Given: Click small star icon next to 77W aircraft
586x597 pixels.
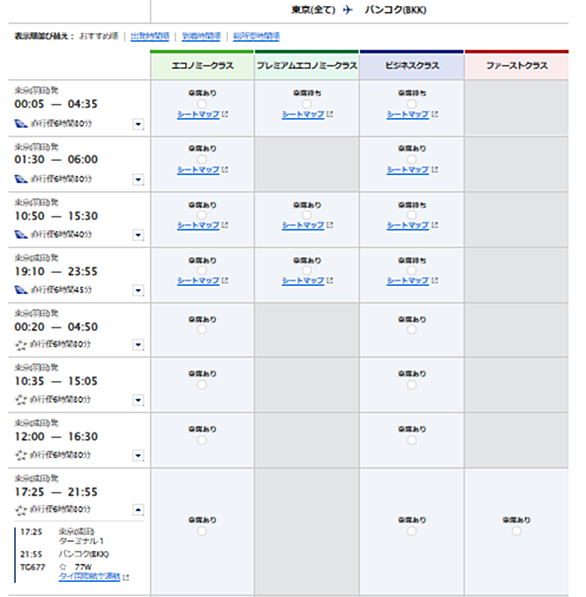Looking at the screenshot, I should pyautogui.click(x=63, y=567).
